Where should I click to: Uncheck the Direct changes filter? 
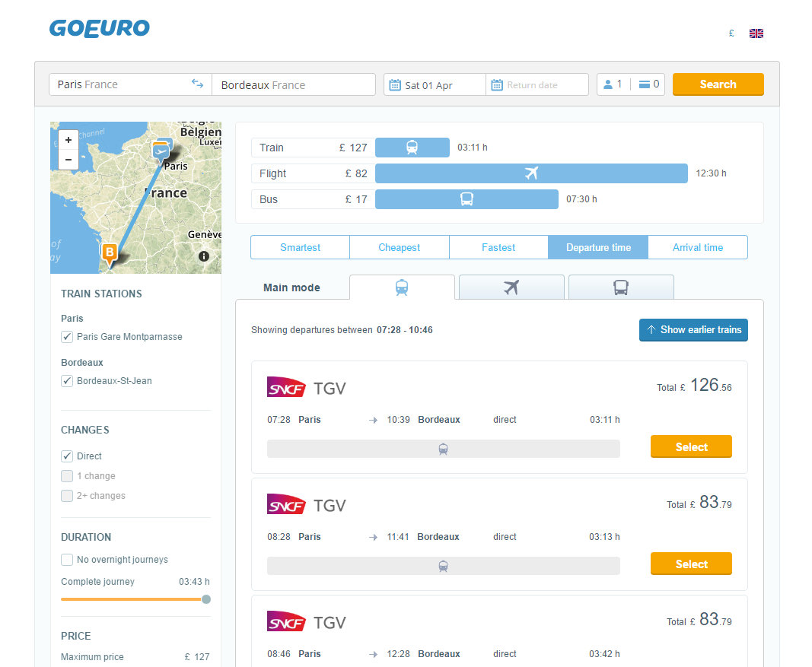tap(67, 456)
